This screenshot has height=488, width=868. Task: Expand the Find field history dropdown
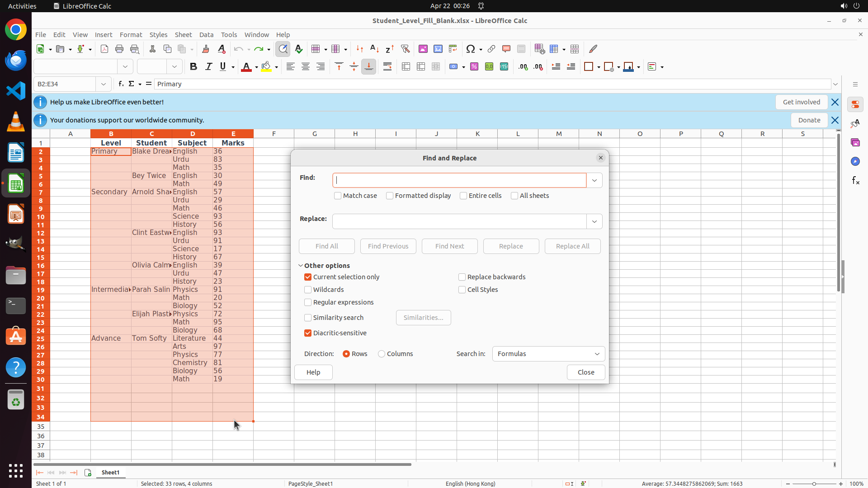click(594, 180)
